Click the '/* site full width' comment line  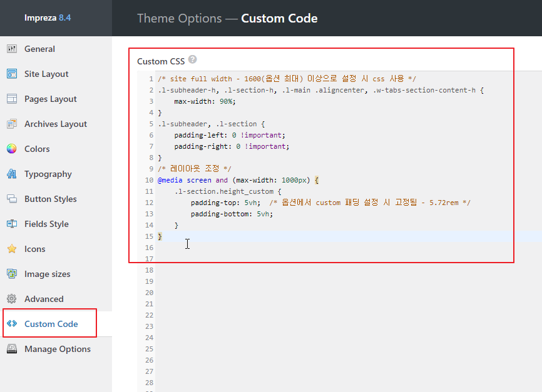click(x=287, y=79)
